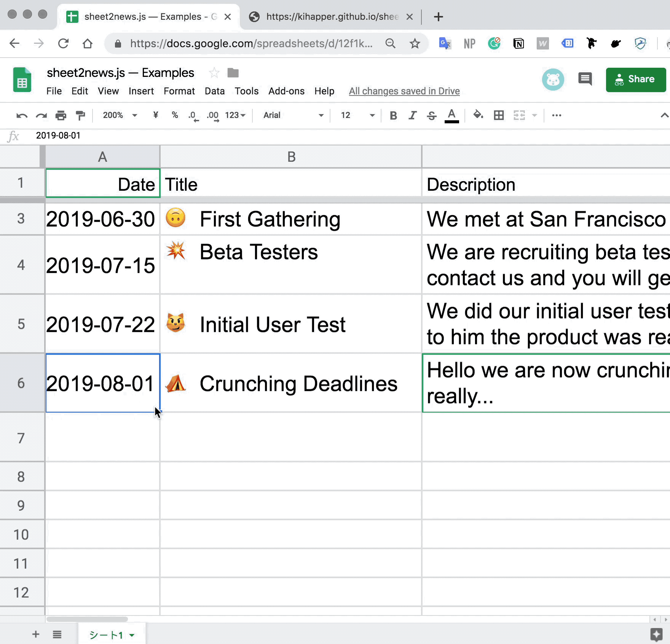
Task: Click the green Share button
Action: [x=636, y=80]
